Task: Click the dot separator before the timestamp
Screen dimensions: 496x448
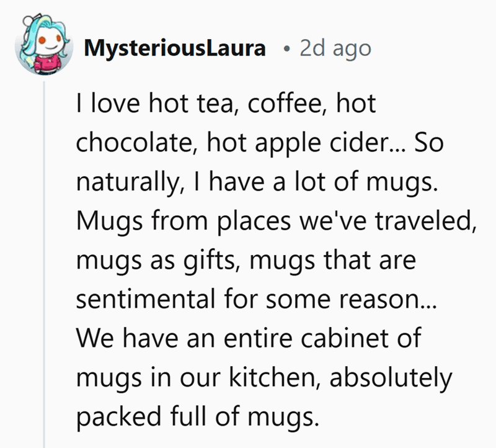Action: click(x=286, y=49)
